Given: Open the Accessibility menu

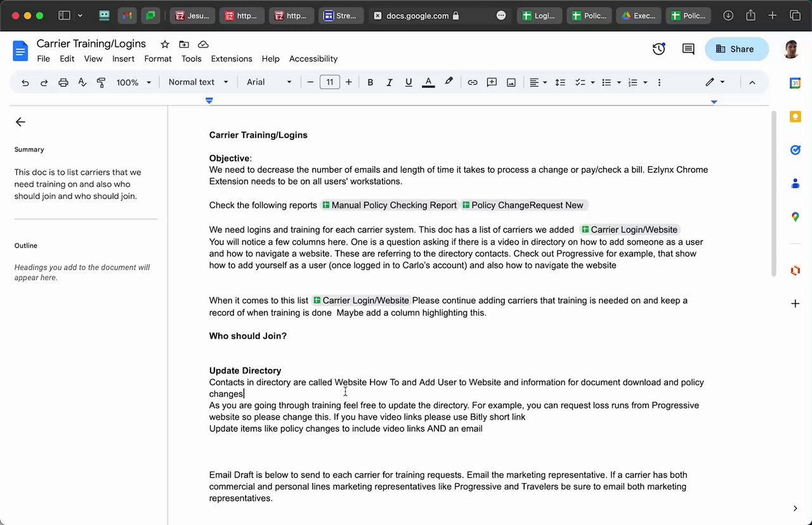Looking at the screenshot, I should click(x=313, y=58).
